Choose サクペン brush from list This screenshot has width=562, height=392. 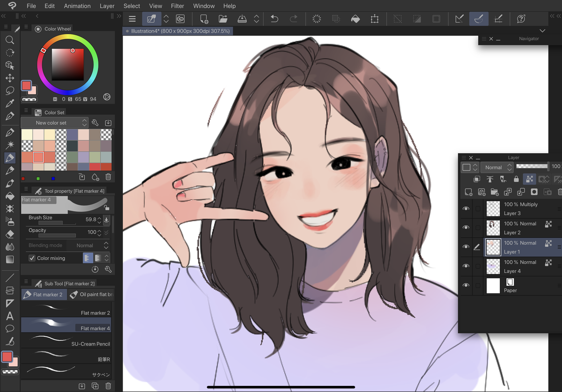[66, 371]
